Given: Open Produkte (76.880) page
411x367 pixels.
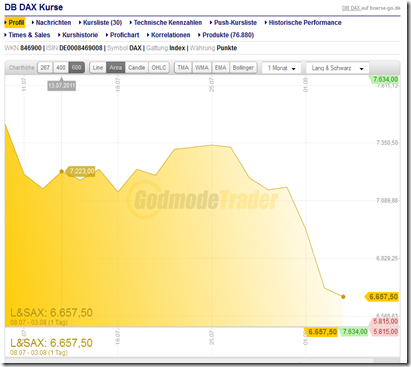Looking at the screenshot, I should (228, 35).
